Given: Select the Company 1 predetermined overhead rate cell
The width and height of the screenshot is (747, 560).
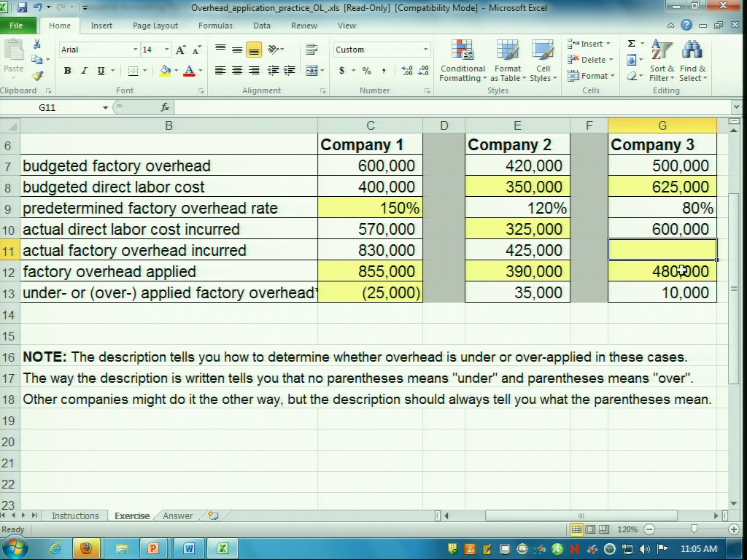Looking at the screenshot, I should [x=370, y=209].
